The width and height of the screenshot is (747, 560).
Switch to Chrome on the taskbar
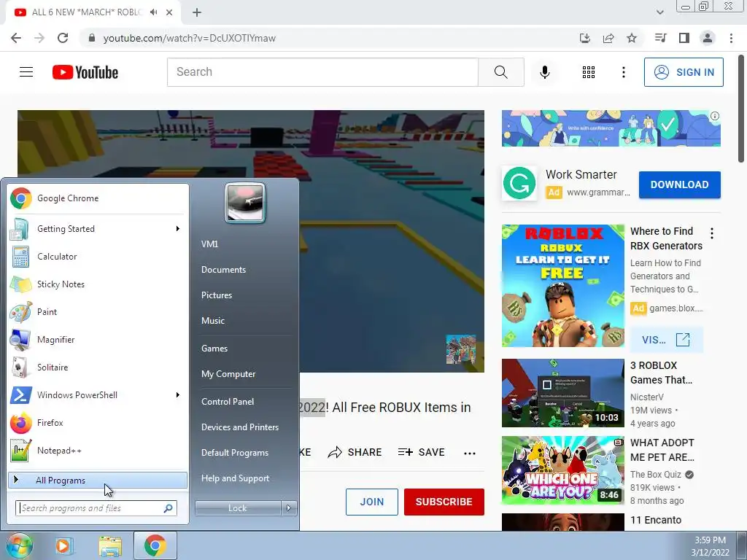[155, 545]
